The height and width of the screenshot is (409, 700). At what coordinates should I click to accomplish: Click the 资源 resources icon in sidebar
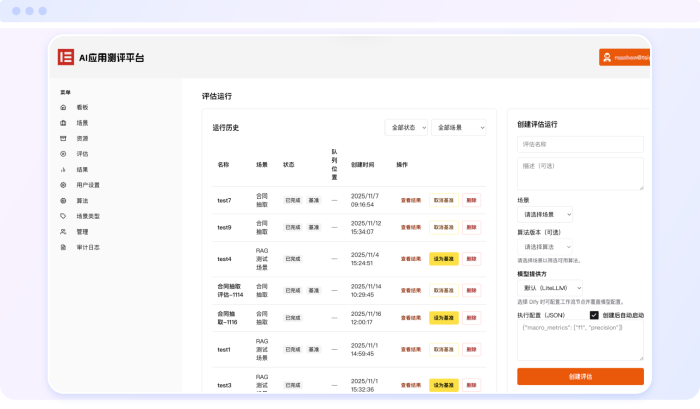coord(64,138)
